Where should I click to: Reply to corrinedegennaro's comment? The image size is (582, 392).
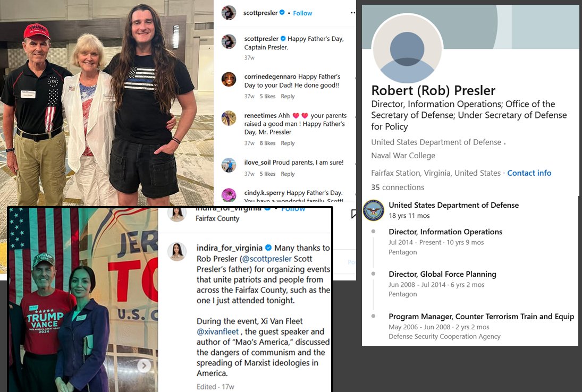click(288, 97)
